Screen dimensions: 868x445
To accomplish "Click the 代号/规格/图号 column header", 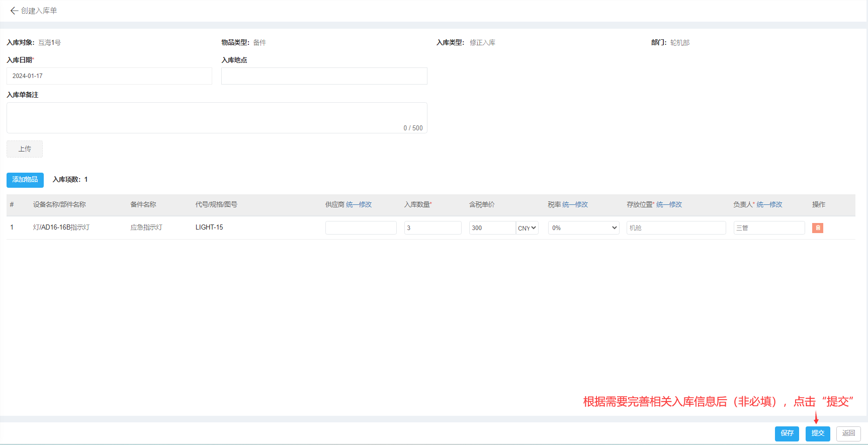I will tap(216, 204).
